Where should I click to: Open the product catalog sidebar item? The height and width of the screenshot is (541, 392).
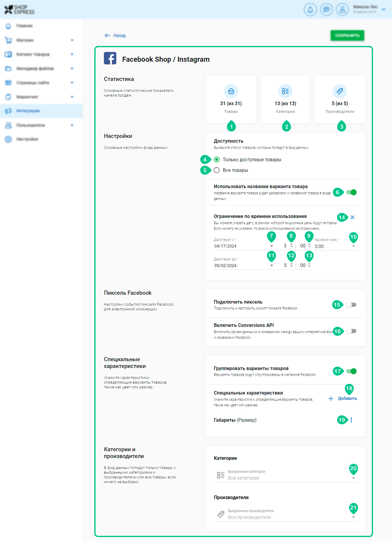click(41, 54)
